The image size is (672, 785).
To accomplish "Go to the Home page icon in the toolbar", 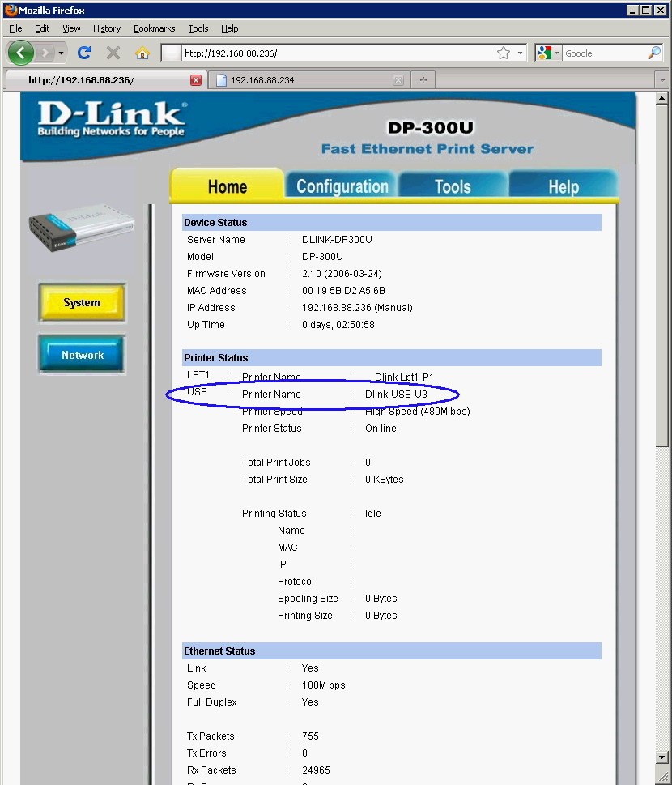I will pos(142,53).
